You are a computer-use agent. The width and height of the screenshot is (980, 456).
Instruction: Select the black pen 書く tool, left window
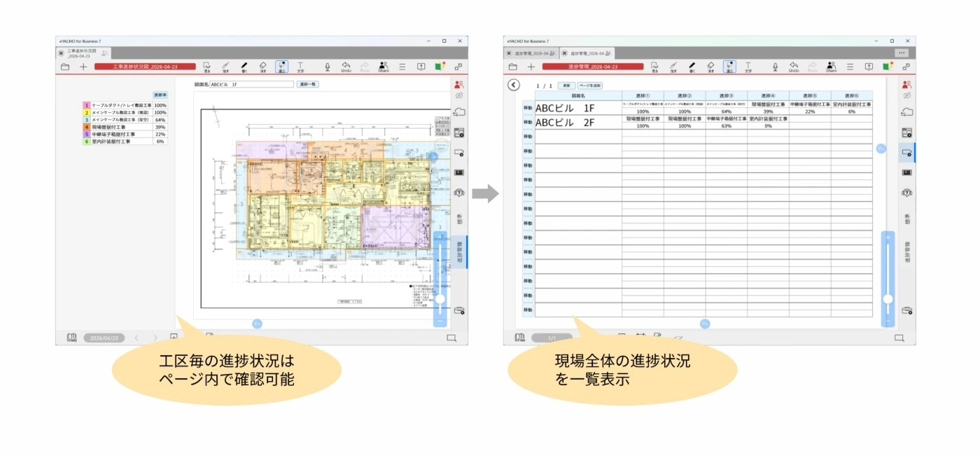244,67
